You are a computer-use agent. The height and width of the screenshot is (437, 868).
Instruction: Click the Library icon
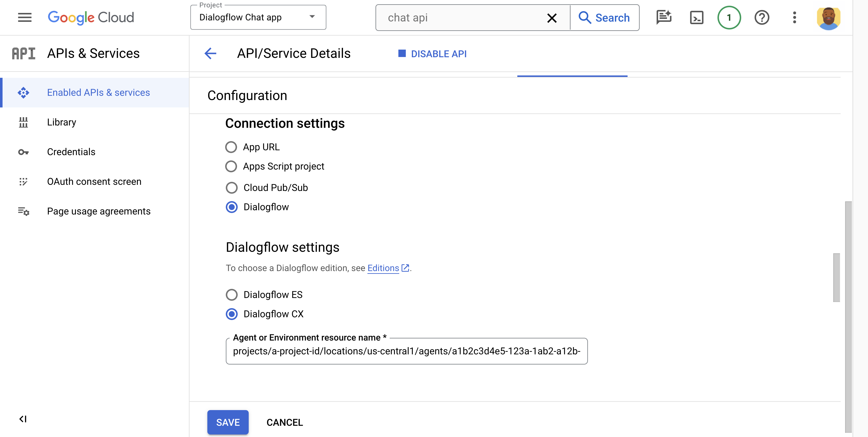coord(23,121)
